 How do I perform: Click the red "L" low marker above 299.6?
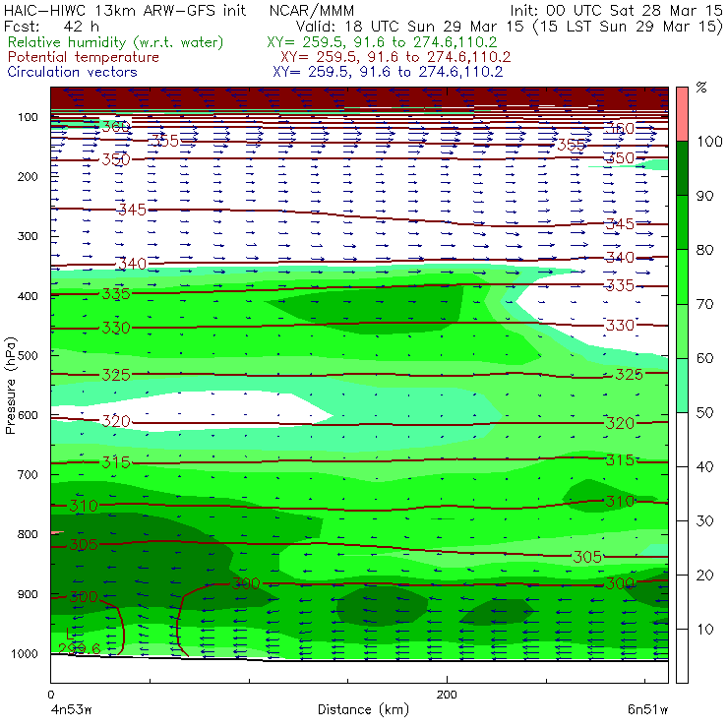click(69, 634)
